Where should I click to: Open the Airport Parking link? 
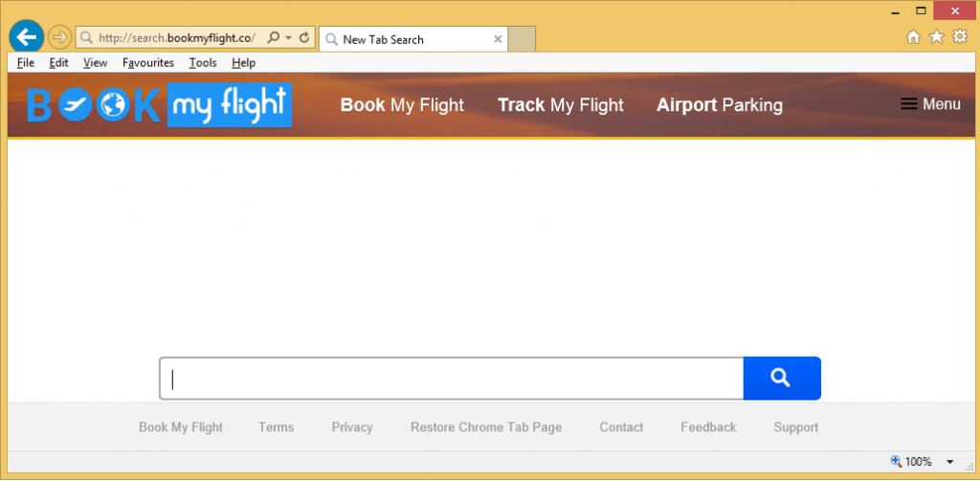click(719, 105)
